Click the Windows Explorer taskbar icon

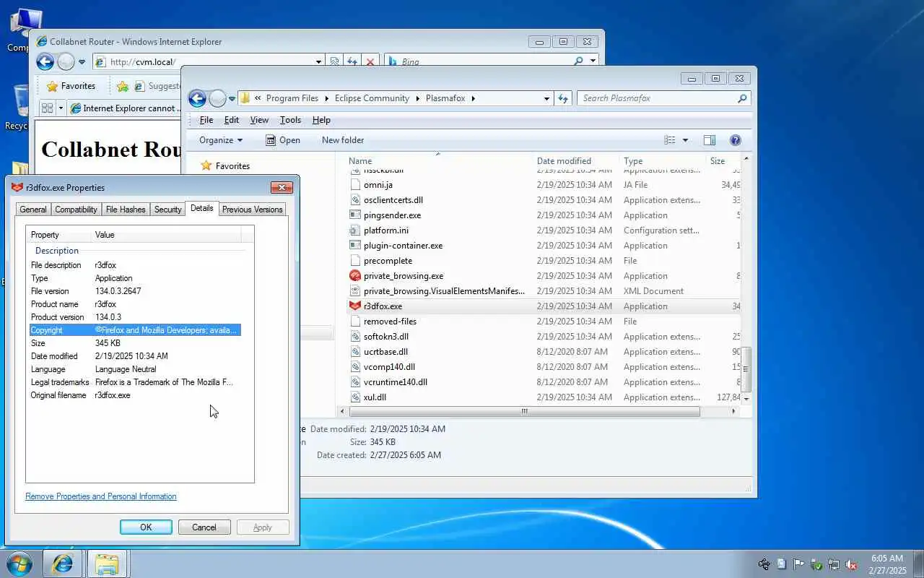107,564
